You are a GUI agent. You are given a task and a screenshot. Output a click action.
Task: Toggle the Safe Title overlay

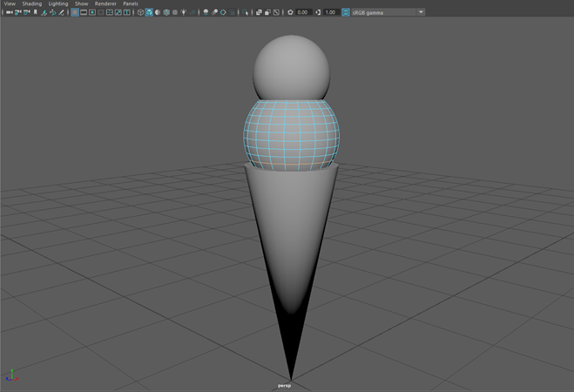pos(126,12)
